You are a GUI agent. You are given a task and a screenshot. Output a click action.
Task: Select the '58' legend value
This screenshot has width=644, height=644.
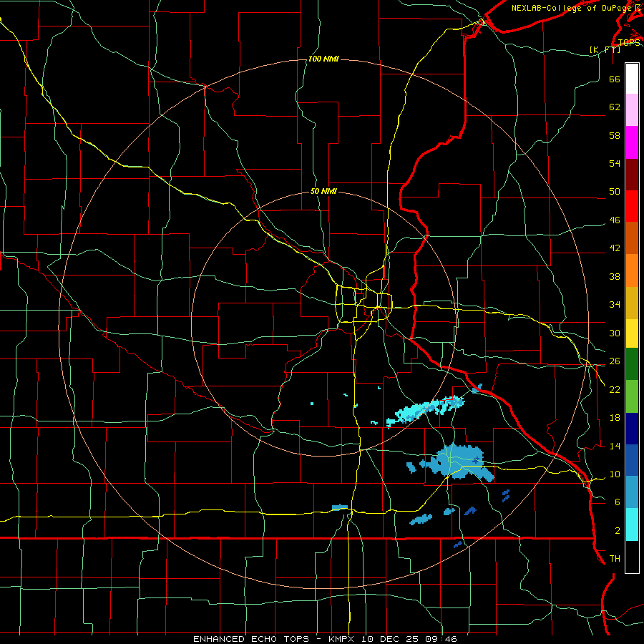point(615,135)
